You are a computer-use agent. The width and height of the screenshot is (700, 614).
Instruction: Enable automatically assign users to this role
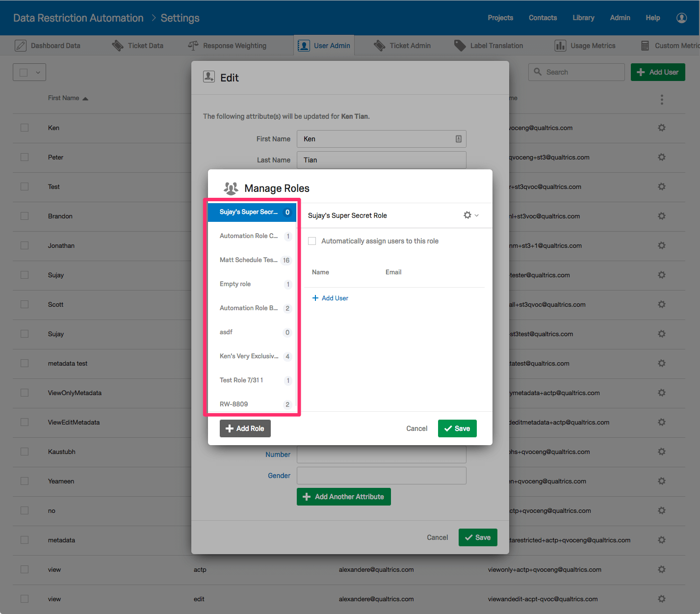(312, 241)
